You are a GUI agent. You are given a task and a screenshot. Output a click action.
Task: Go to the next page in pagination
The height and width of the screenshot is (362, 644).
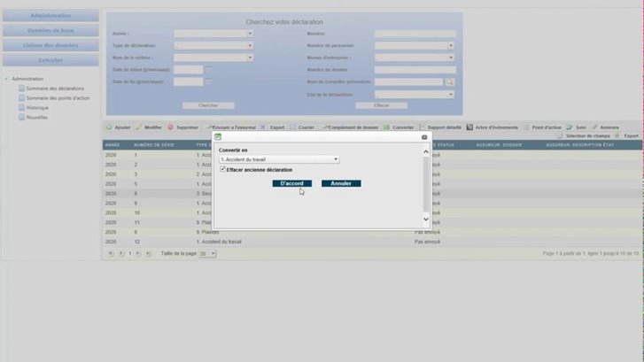139,253
